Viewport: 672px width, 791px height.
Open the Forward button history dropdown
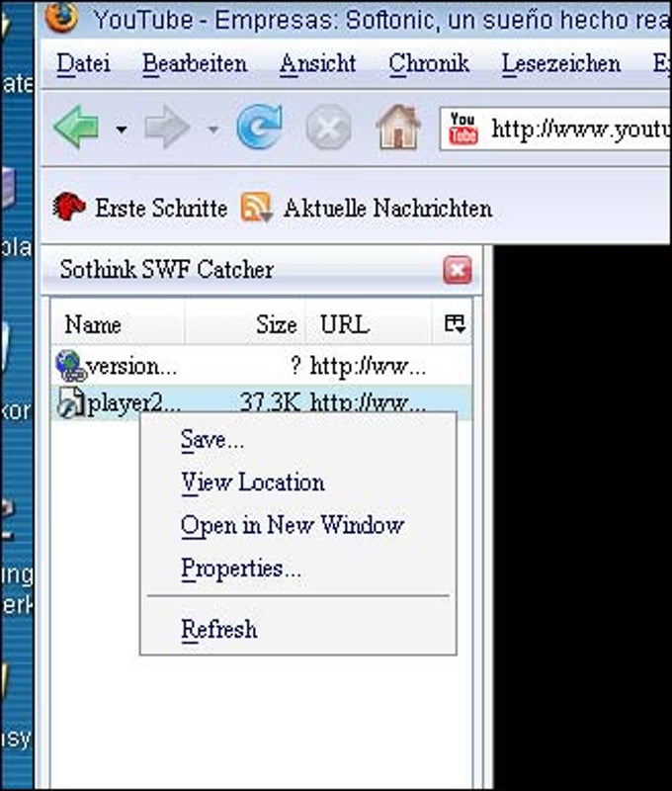pos(213,130)
